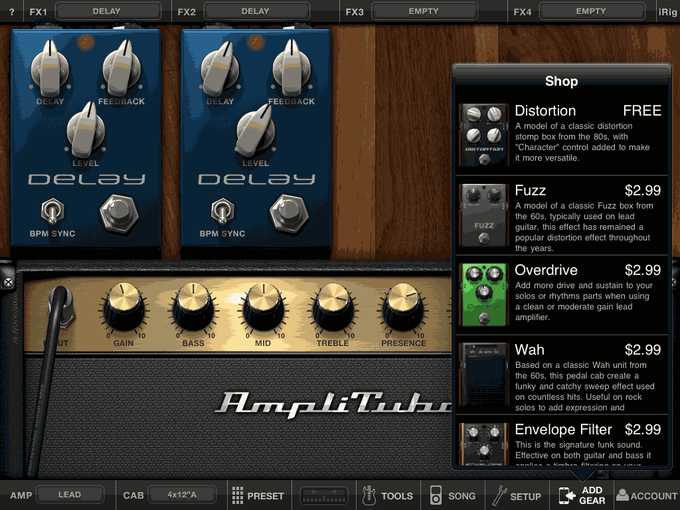
Task: Toggle the second delay pedal footswitch
Action: click(289, 213)
